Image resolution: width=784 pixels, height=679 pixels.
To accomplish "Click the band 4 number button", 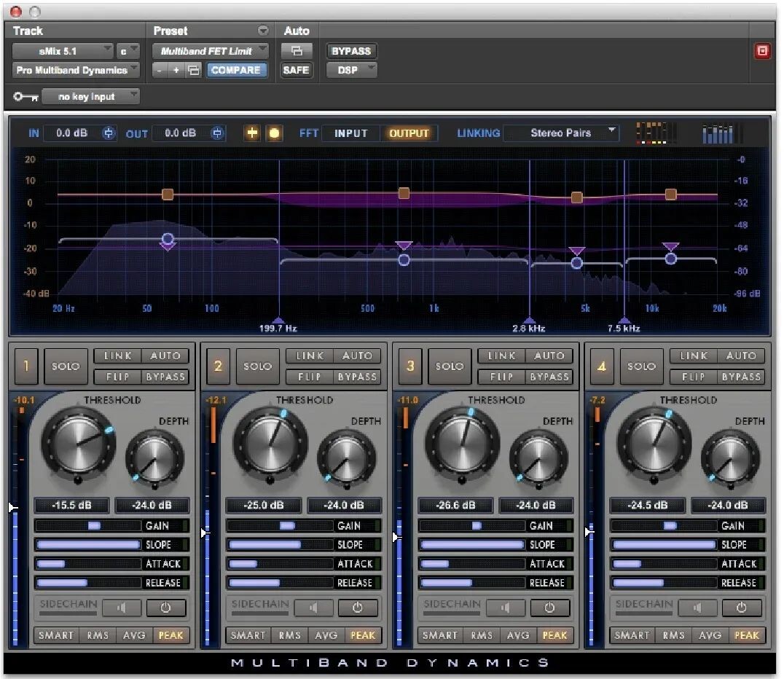I will (x=602, y=366).
